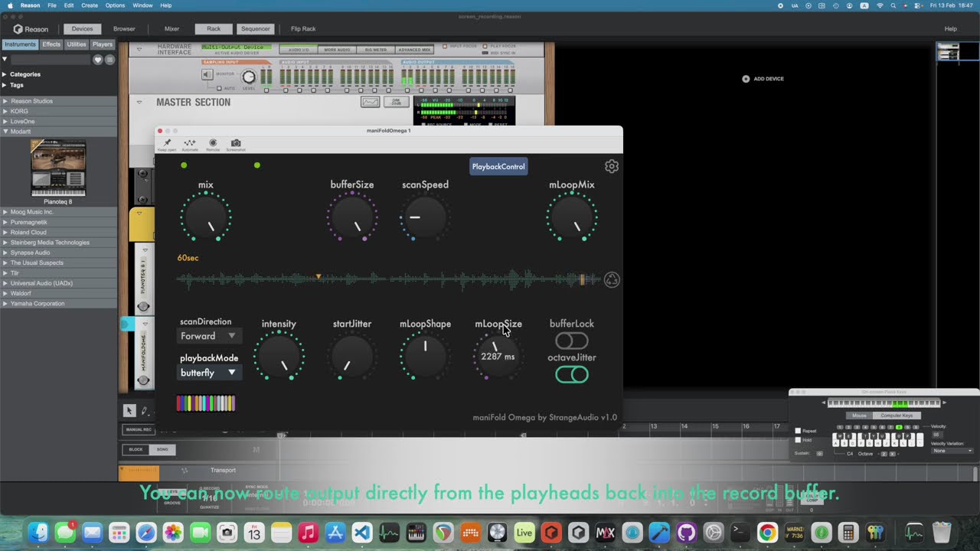The width and height of the screenshot is (980, 551).
Task: Open Music app in the Dock
Action: (x=308, y=533)
